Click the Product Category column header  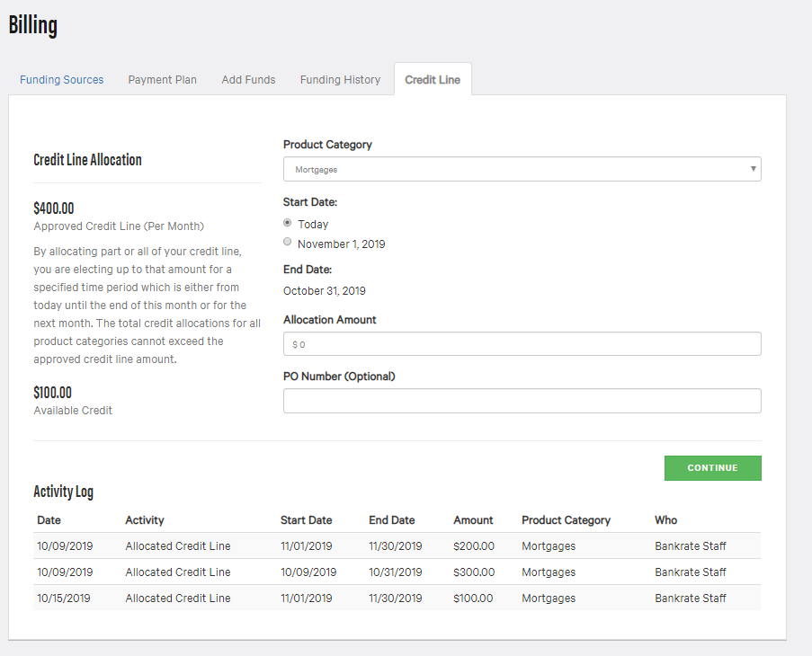pyautogui.click(x=566, y=520)
